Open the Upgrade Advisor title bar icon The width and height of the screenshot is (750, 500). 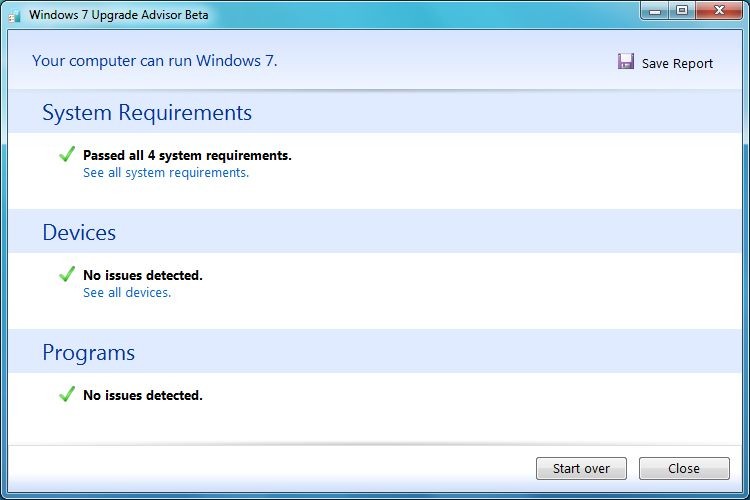[15, 13]
